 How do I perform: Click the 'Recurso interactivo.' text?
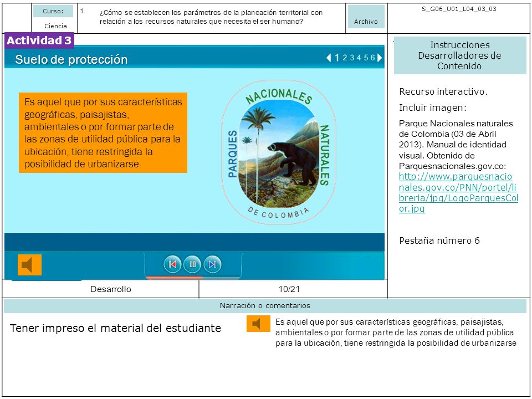tap(443, 91)
